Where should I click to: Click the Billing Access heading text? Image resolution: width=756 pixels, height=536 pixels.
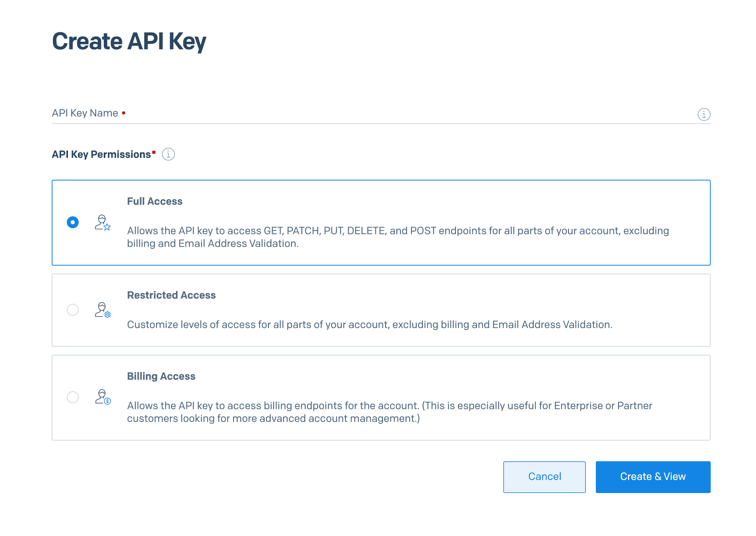point(161,376)
